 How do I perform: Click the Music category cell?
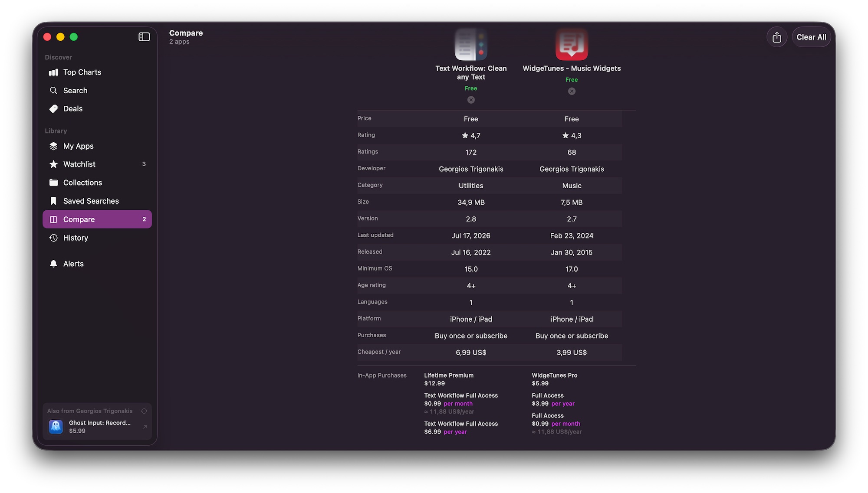click(572, 186)
